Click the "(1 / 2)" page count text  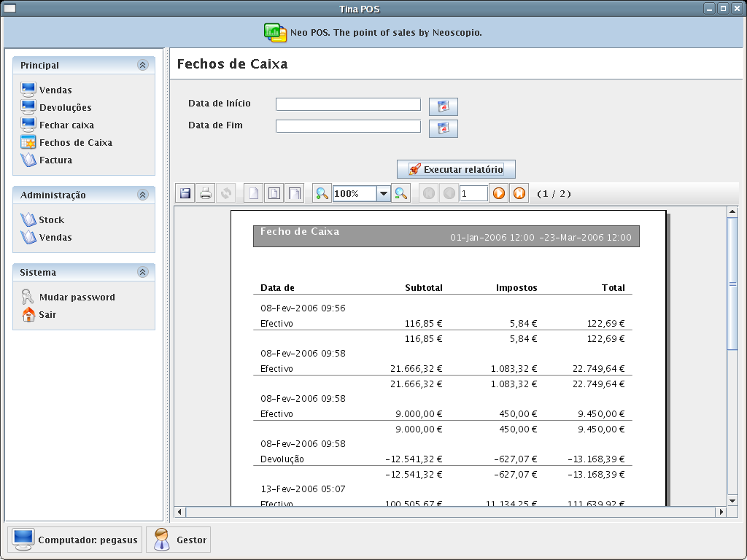point(554,193)
